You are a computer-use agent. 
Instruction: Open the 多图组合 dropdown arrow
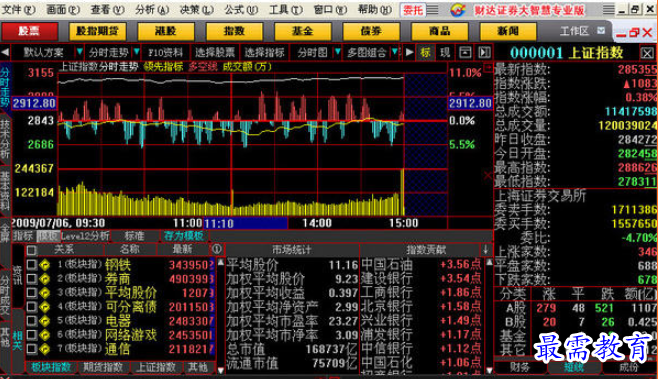(x=394, y=52)
